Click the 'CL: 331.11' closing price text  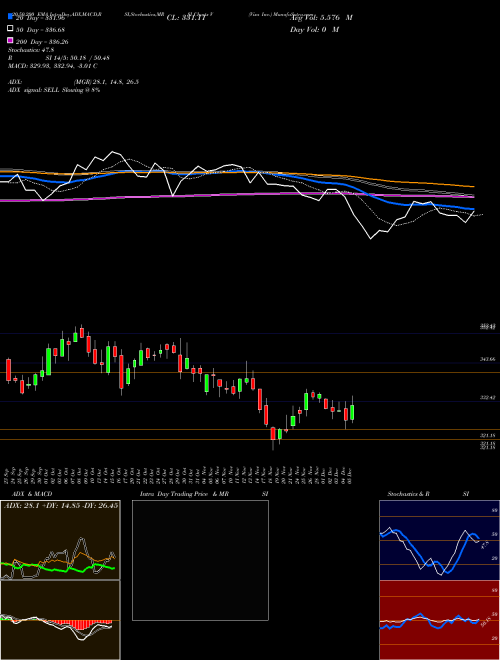187,18
